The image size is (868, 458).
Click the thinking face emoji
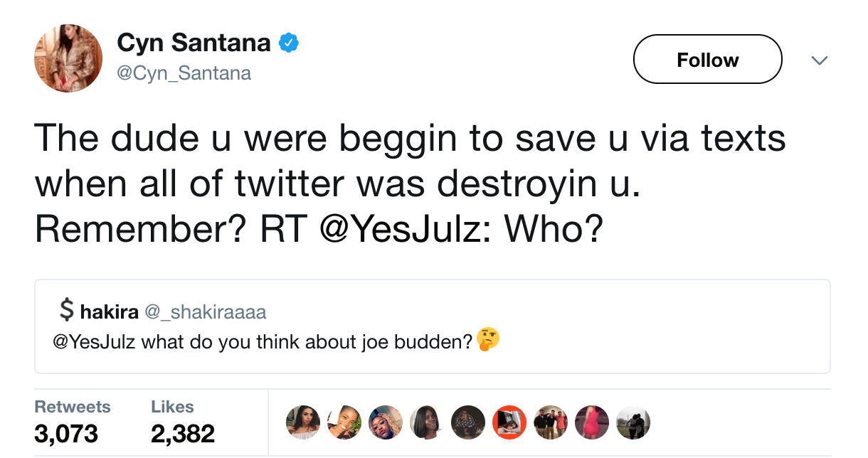coord(488,341)
